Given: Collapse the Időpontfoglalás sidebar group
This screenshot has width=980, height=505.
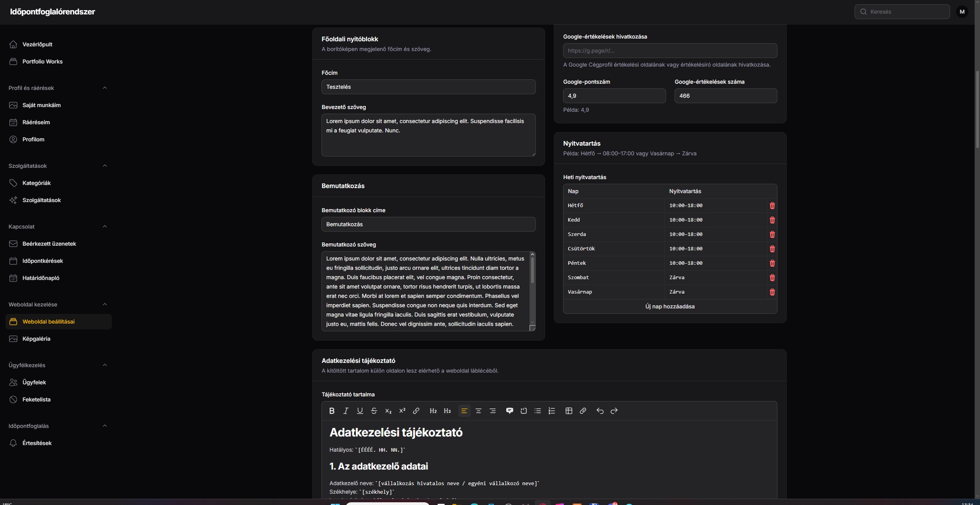Looking at the screenshot, I should click(104, 426).
